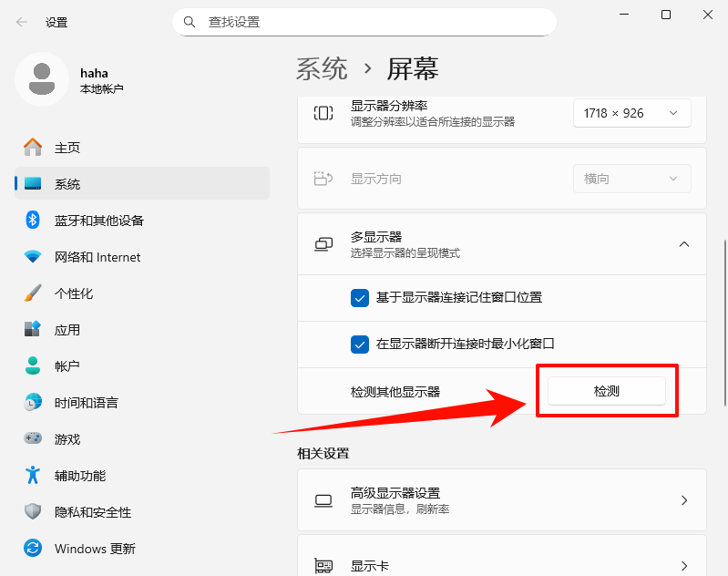Minimize the settings window
The height and width of the screenshot is (576, 728).
pos(624,15)
